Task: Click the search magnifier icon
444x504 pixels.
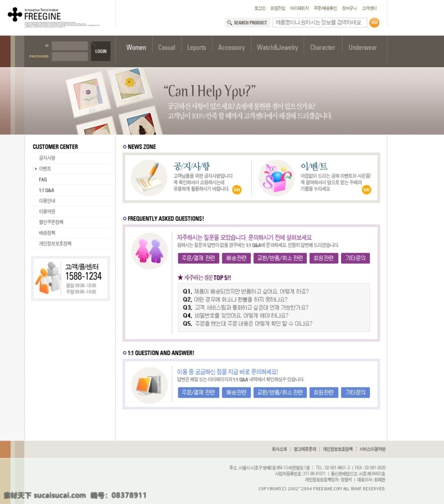Action: (229, 23)
